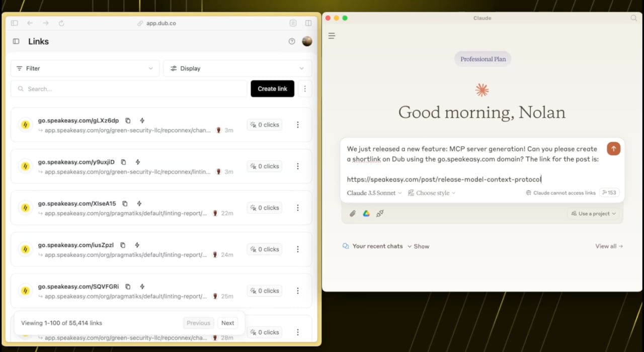Image resolution: width=644 pixels, height=352 pixels.
Task: Open the go.speakeasy.com/iusZpzl link title
Action: coord(76,245)
